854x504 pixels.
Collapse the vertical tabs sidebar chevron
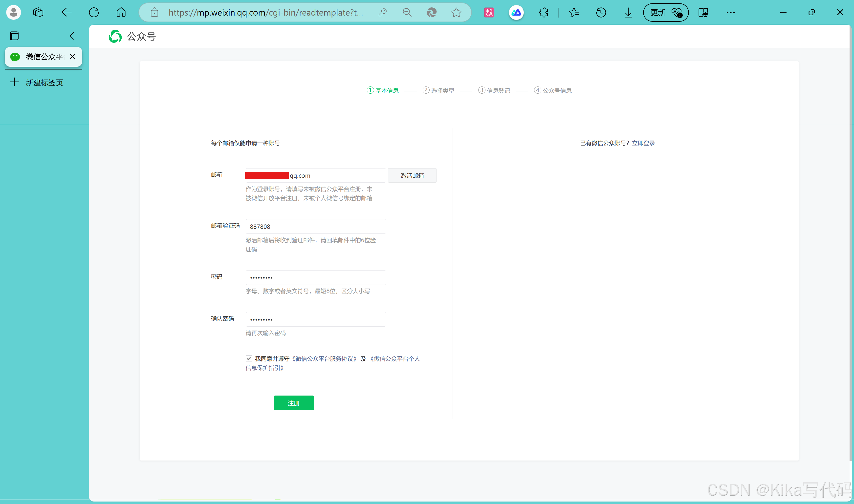click(72, 36)
